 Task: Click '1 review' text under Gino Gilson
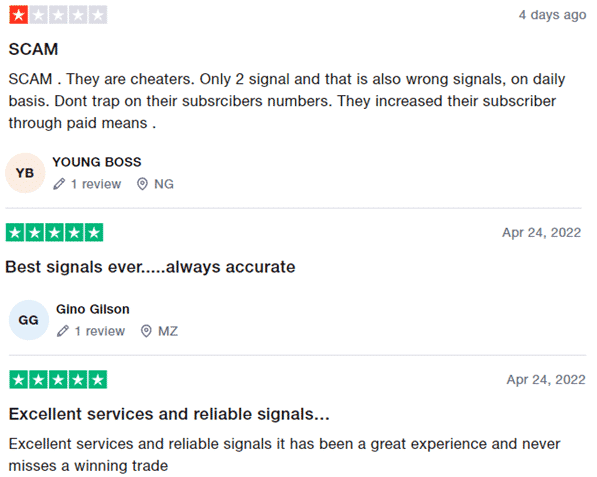100,331
